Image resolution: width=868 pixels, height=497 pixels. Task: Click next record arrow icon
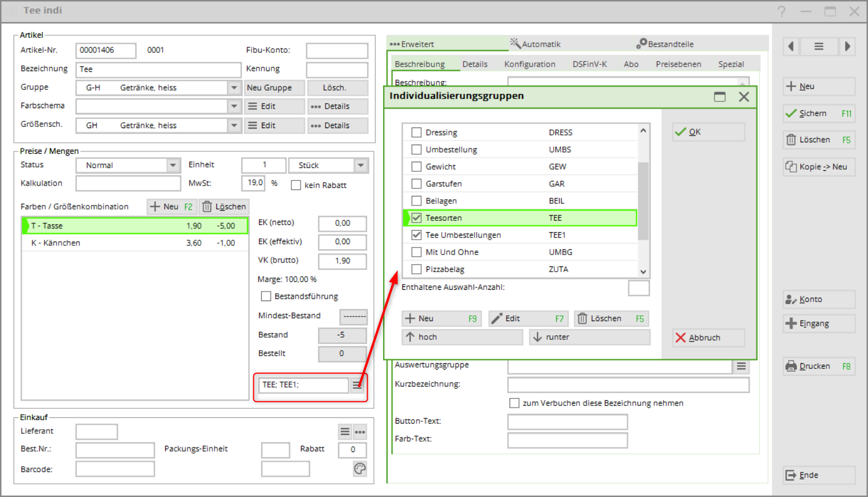pos(847,47)
